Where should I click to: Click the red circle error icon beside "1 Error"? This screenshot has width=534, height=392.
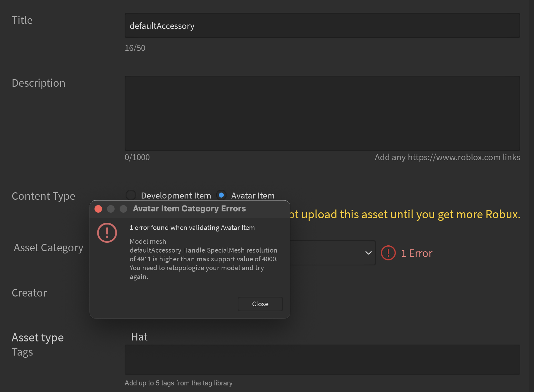pos(388,253)
